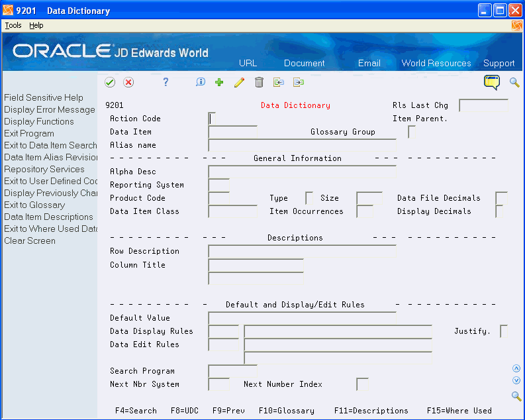Click the Reporting System field

click(x=218, y=185)
